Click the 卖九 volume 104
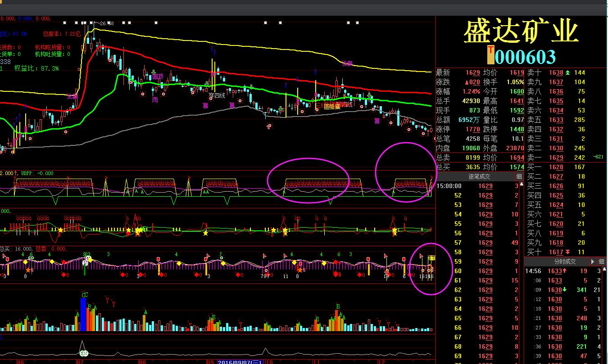 pos(580,82)
